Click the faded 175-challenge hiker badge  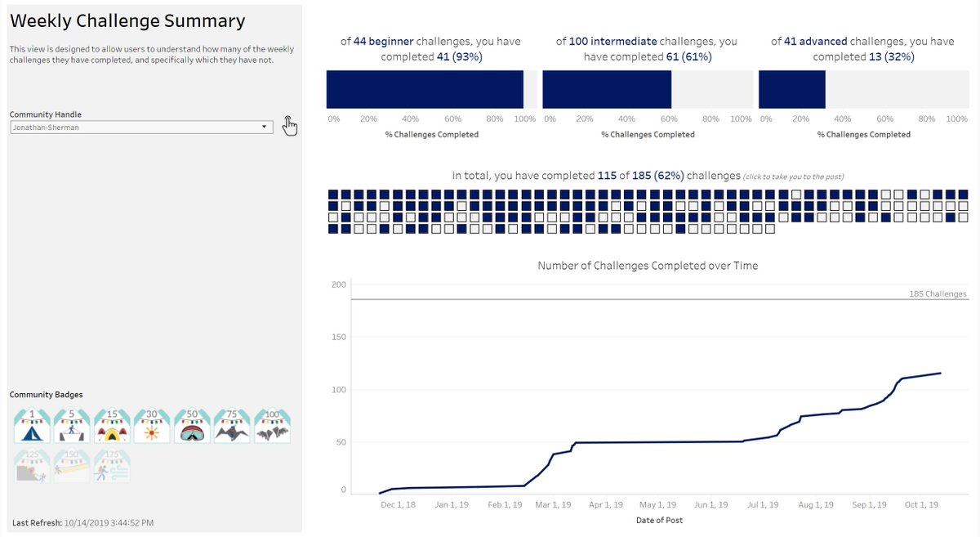(x=111, y=466)
